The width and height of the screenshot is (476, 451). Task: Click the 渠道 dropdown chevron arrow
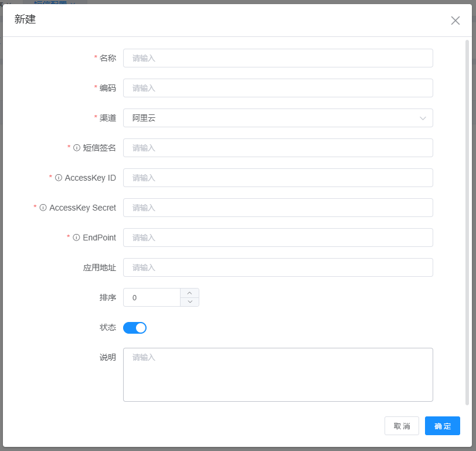coord(423,118)
